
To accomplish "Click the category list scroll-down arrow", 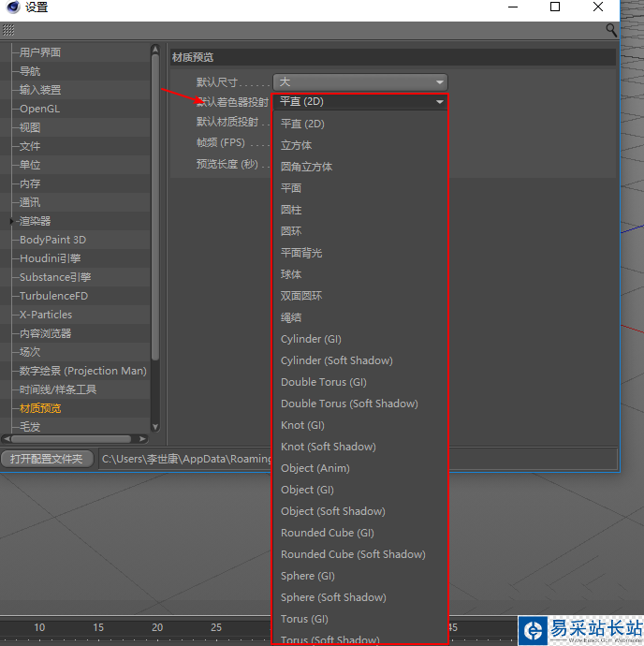I will click(x=155, y=427).
